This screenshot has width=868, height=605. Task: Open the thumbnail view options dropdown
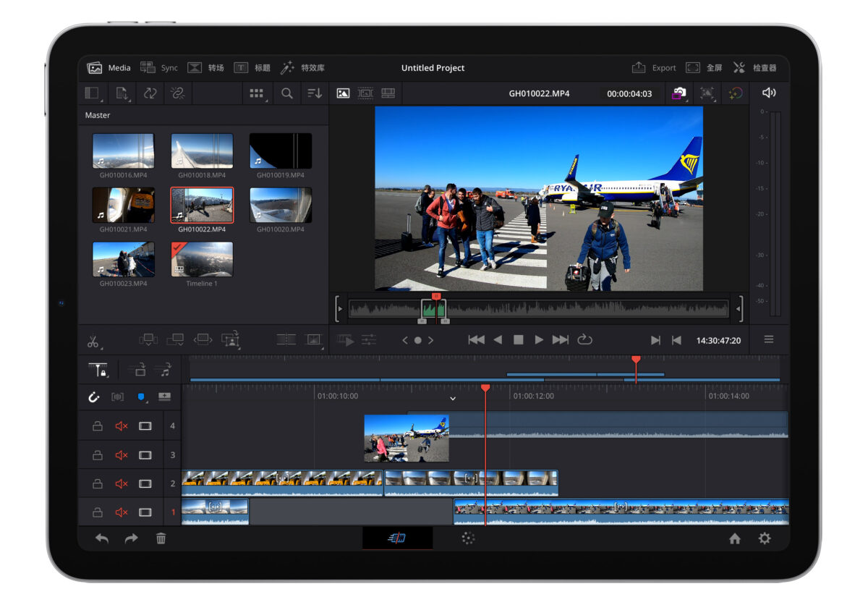(x=257, y=93)
